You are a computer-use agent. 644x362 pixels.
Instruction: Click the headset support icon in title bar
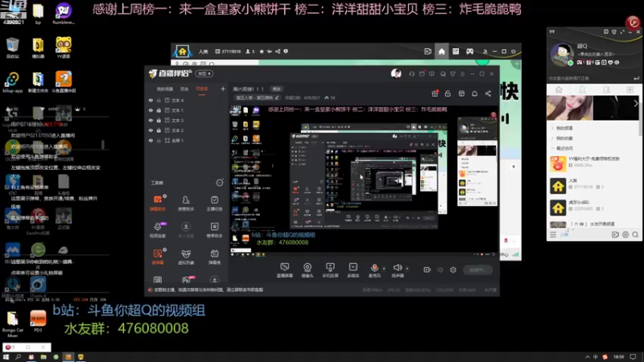411,74
